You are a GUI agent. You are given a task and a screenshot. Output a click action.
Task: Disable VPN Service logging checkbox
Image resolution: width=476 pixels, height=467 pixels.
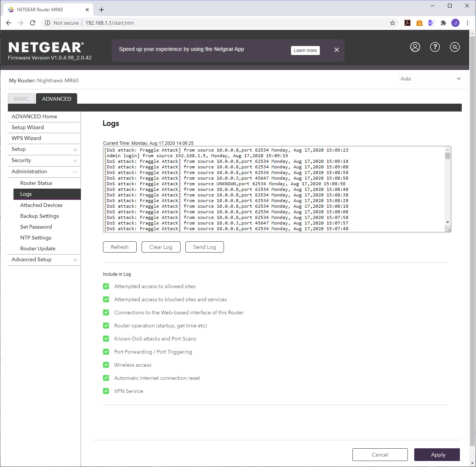pyautogui.click(x=106, y=391)
